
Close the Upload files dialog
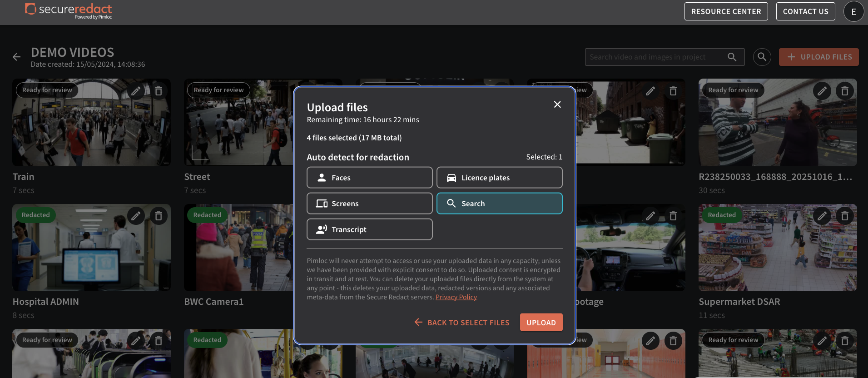click(x=557, y=104)
